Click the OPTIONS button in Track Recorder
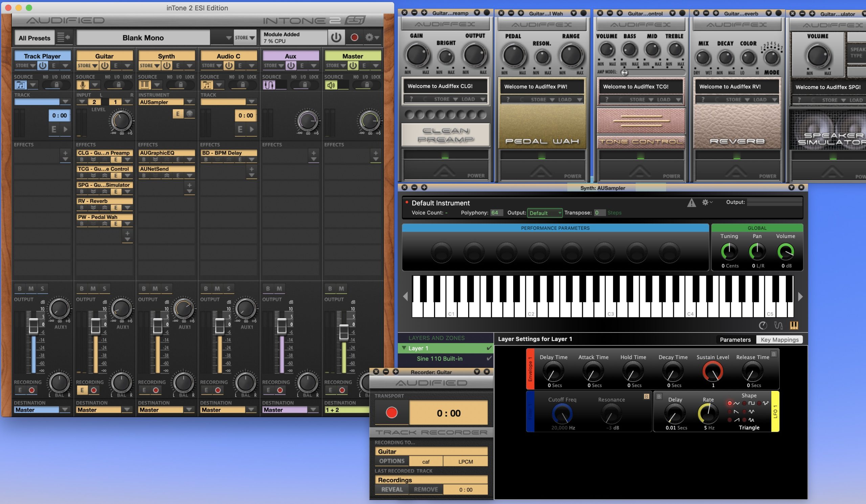Image resolution: width=866 pixels, height=504 pixels. coord(392,461)
